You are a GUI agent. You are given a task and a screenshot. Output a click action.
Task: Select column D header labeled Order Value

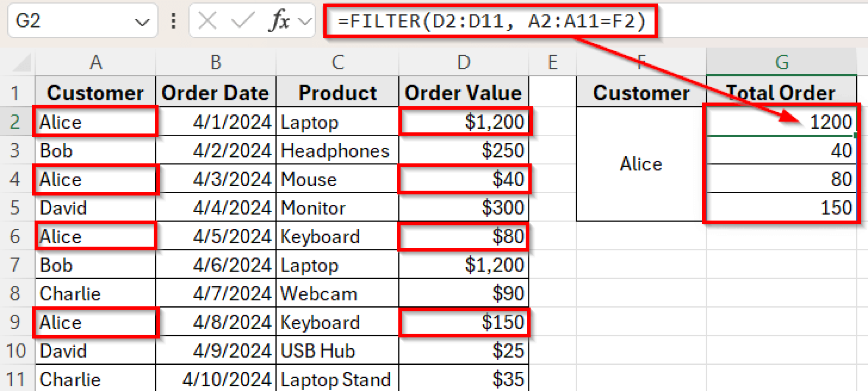tap(463, 63)
